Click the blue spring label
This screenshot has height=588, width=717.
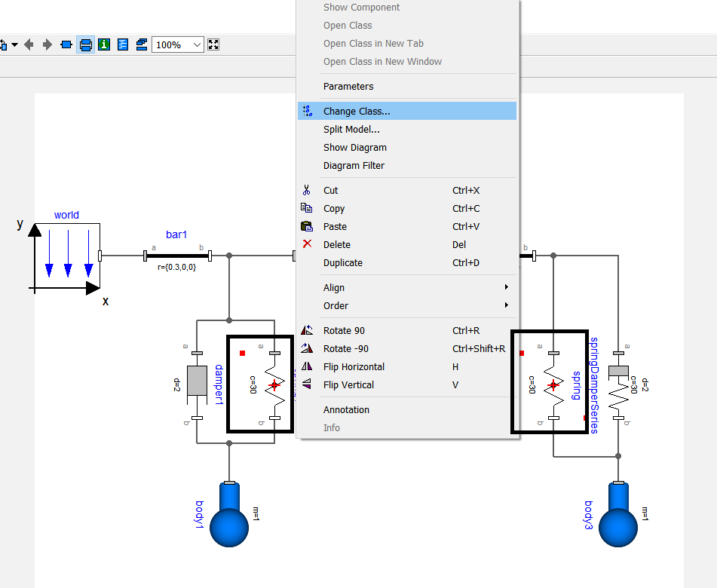[577, 385]
